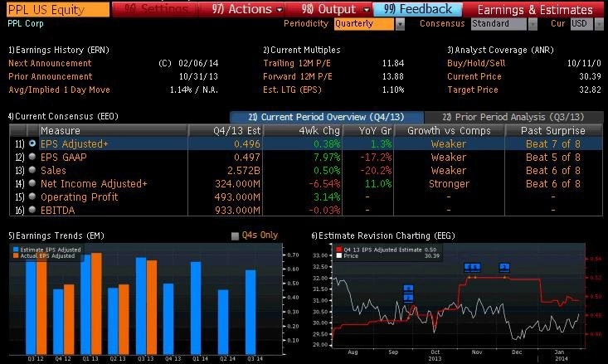Click white Price legend swatch
Image resolution: width=608 pixels, height=364 pixels.
pyautogui.click(x=339, y=256)
